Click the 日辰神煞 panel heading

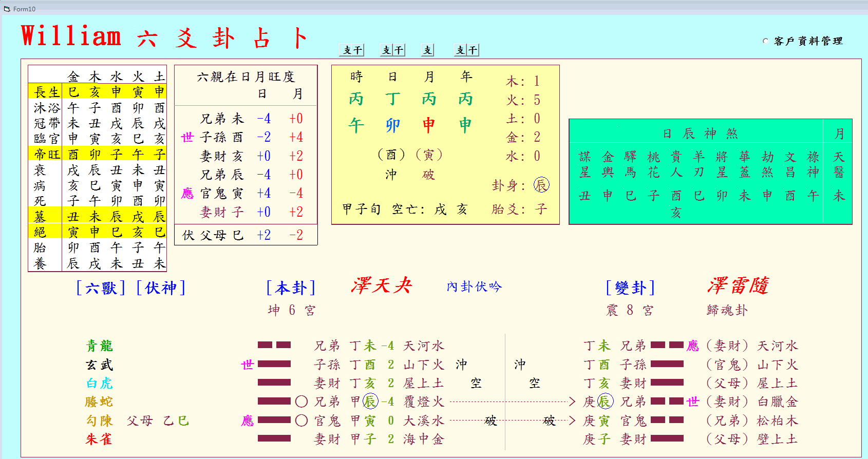[x=701, y=133]
